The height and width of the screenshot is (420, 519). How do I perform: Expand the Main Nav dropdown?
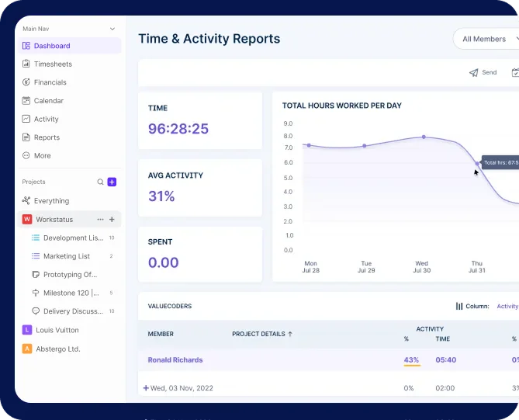112,29
